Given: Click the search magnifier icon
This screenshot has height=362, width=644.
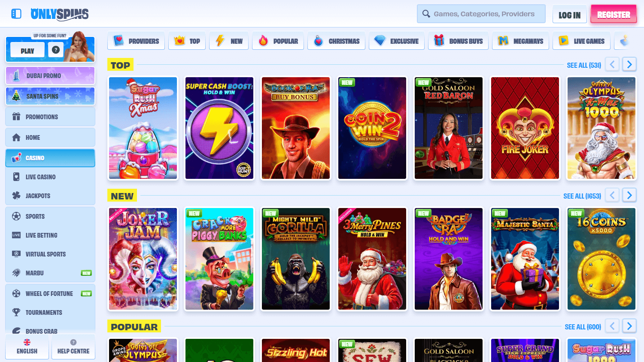Looking at the screenshot, I should [x=425, y=13].
